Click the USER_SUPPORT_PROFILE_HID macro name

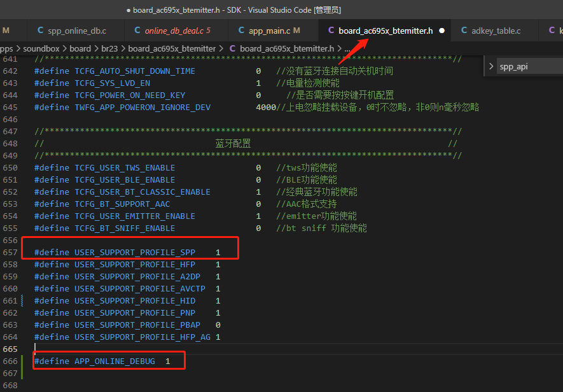pyautogui.click(x=135, y=301)
